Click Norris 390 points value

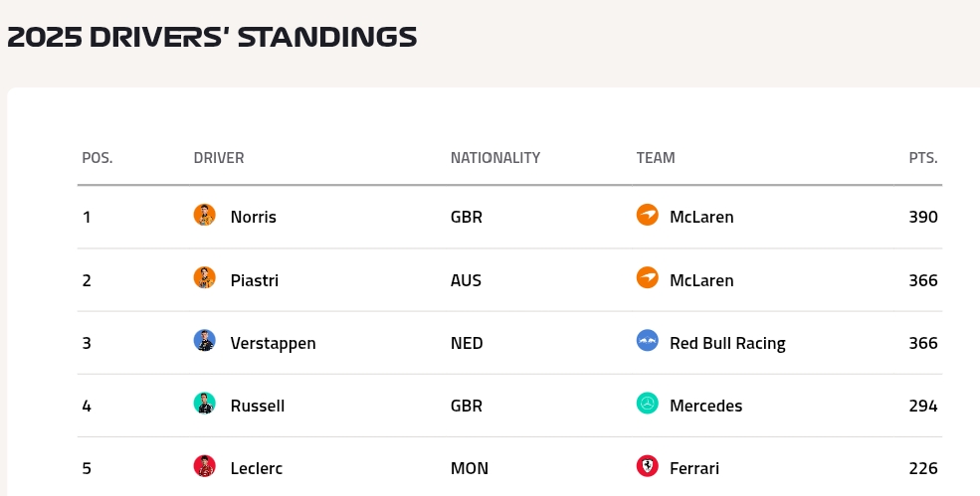(923, 217)
